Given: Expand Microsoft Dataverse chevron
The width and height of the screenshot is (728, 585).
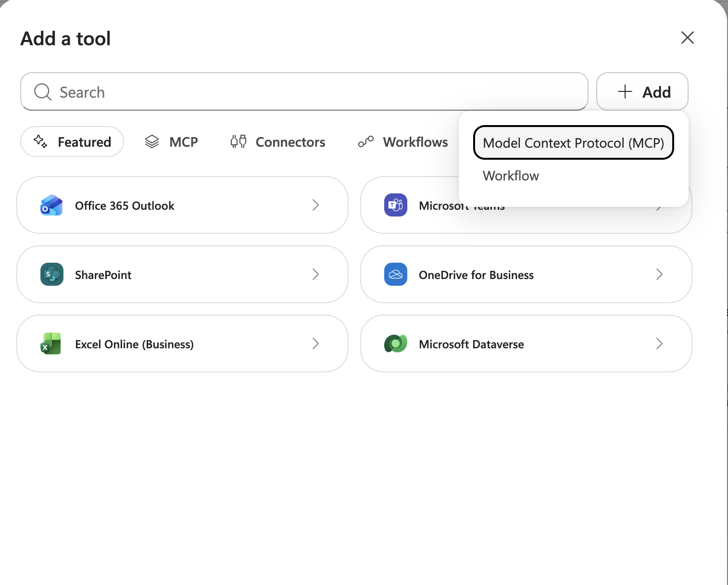Looking at the screenshot, I should click(659, 343).
